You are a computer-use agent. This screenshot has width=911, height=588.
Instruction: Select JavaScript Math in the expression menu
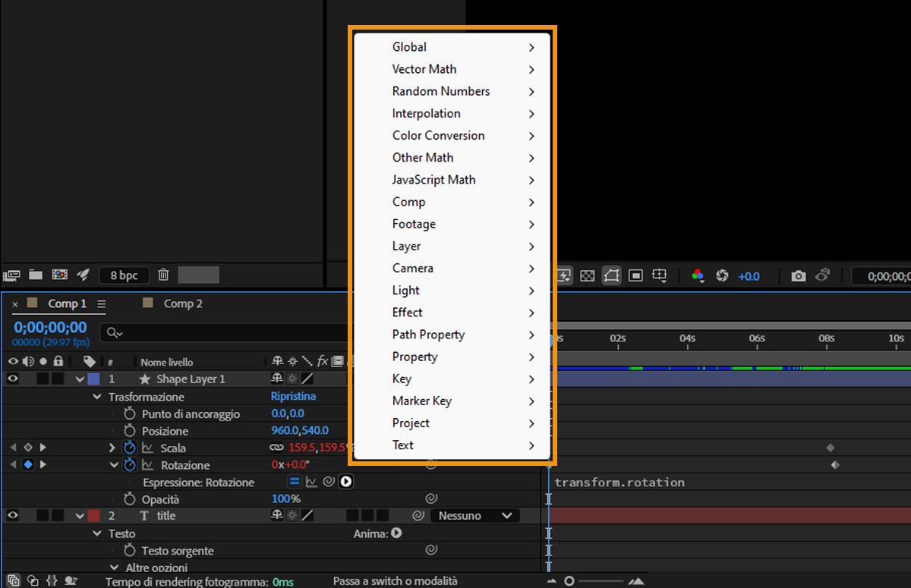pos(433,180)
